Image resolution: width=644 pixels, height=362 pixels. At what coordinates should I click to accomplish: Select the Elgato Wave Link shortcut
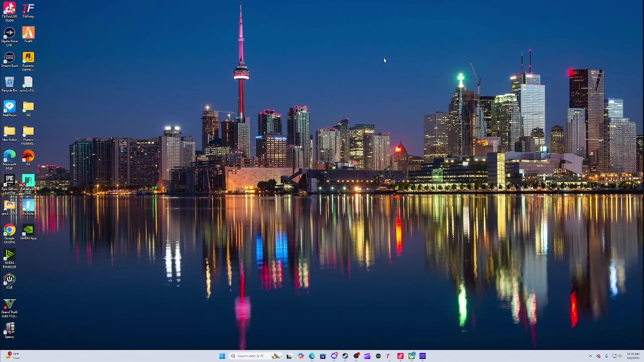pos(10,36)
